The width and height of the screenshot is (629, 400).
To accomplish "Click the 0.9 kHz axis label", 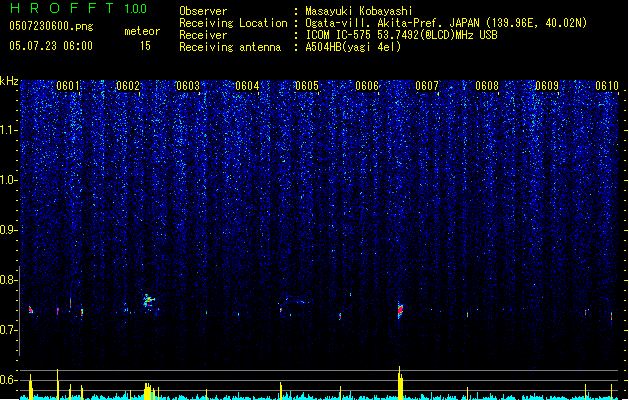I will pos(9,230).
